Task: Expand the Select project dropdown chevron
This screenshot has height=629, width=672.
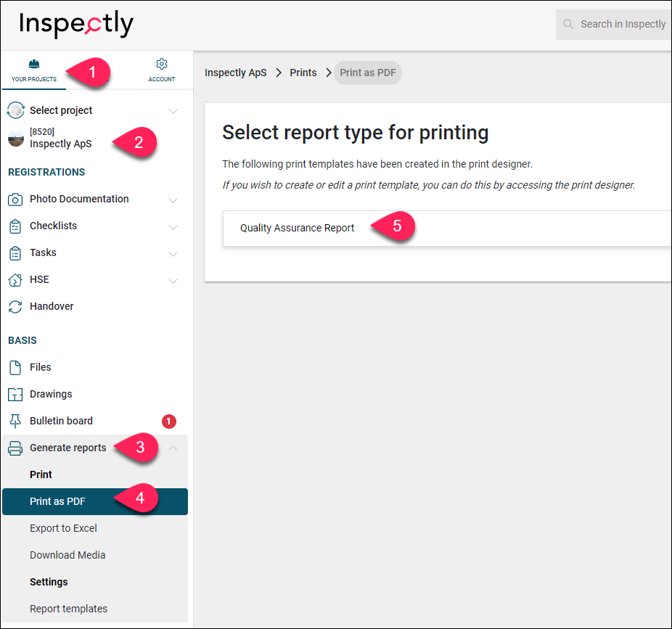Action: tap(173, 111)
